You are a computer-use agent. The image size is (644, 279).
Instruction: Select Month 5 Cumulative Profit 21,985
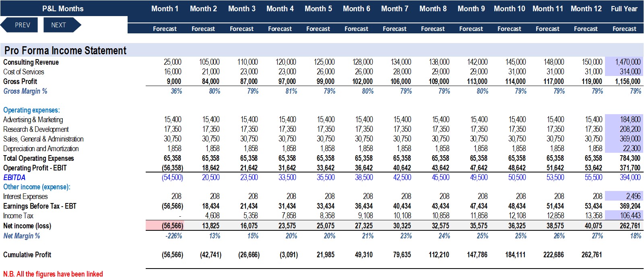(325, 255)
